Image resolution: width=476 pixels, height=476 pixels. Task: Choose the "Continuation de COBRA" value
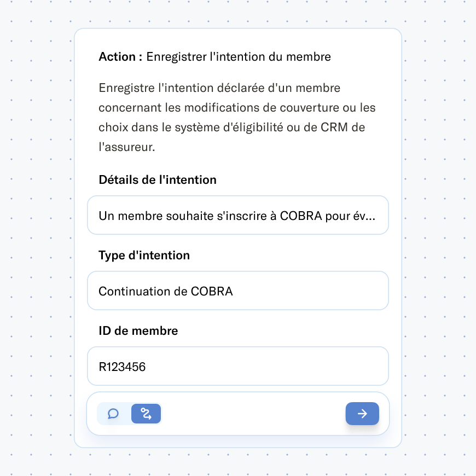pyautogui.click(x=166, y=292)
